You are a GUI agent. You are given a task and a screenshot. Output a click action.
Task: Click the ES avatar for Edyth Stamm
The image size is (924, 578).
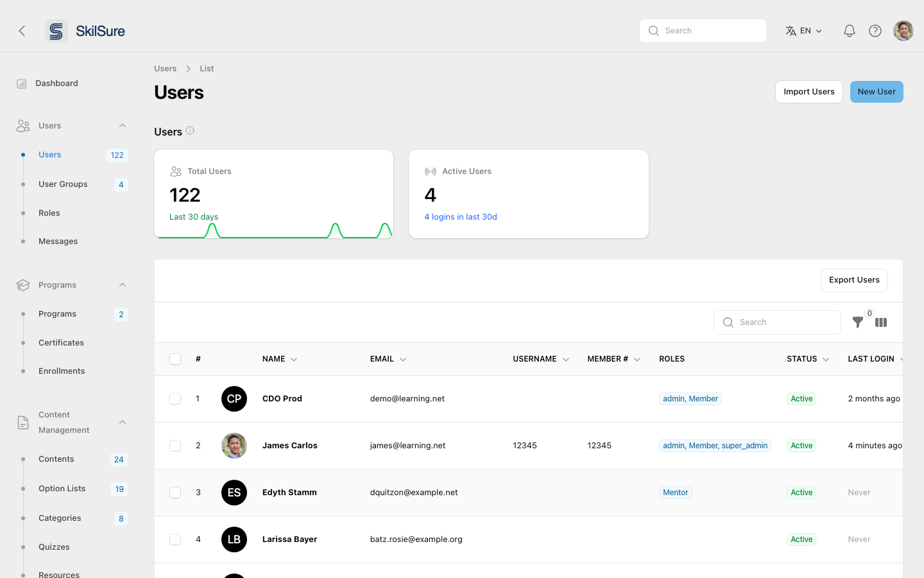[234, 493]
